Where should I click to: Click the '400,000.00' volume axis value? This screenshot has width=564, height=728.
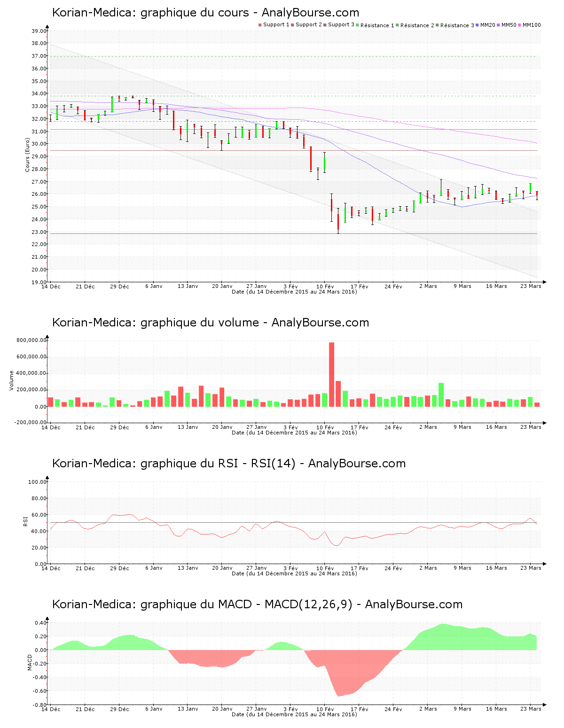coord(31,373)
